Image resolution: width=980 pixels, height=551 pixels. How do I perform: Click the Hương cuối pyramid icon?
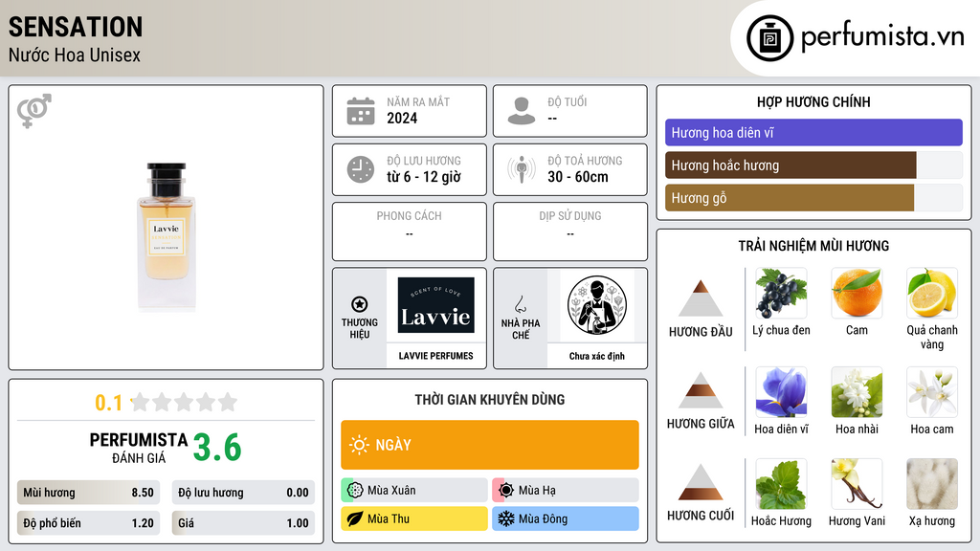click(x=701, y=482)
